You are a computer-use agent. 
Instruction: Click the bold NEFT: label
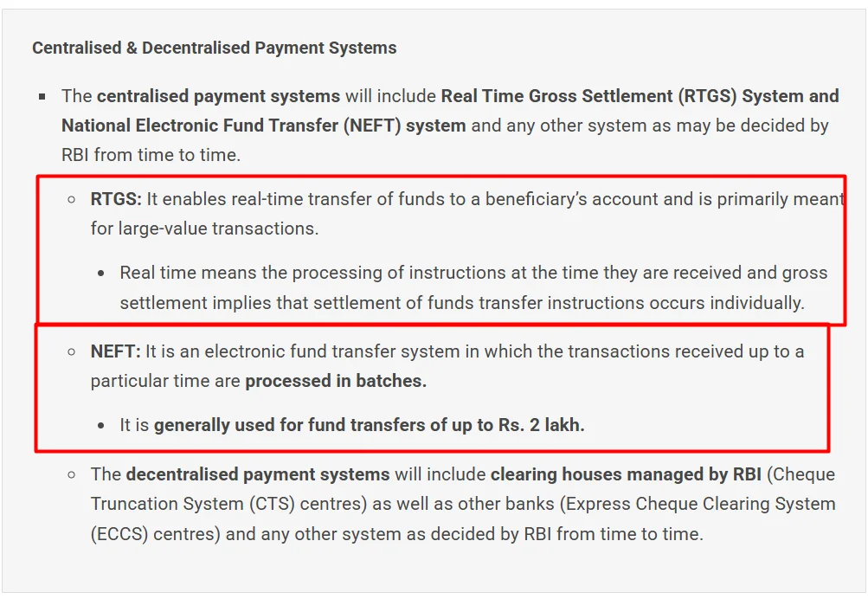(116, 351)
